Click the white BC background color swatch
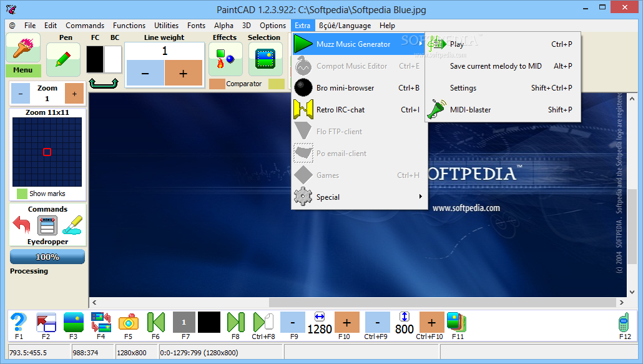Viewport: 643px width, 364px height. click(113, 59)
